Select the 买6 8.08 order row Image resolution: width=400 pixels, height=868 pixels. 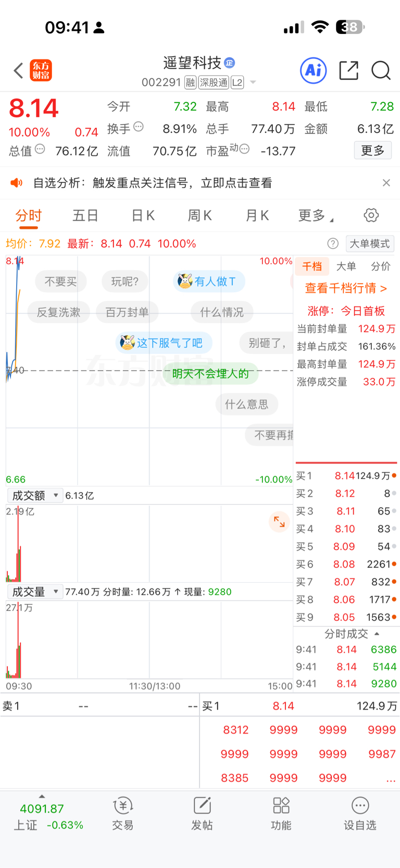point(346,564)
